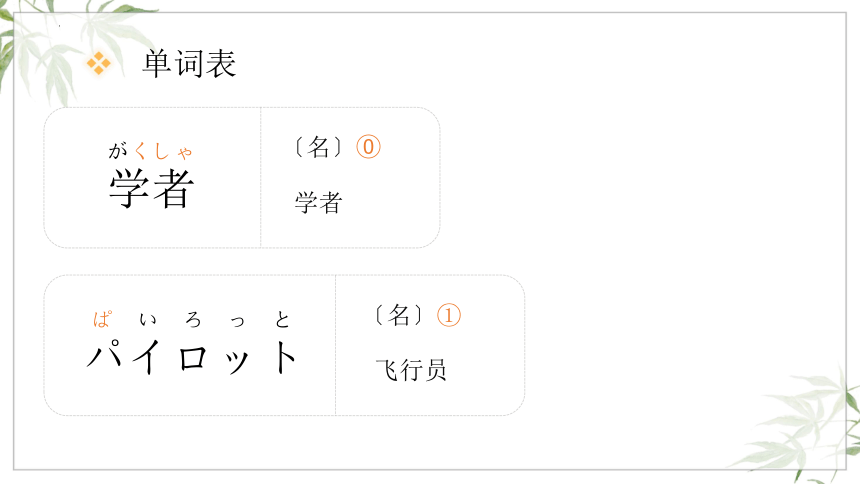Viewport: 860px width, 484px height.
Task: Click the 〔名〕 label in the second card
Action: click(399, 315)
